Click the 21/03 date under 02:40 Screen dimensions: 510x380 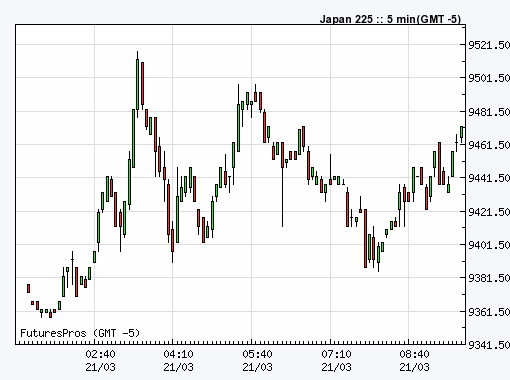tap(100, 367)
